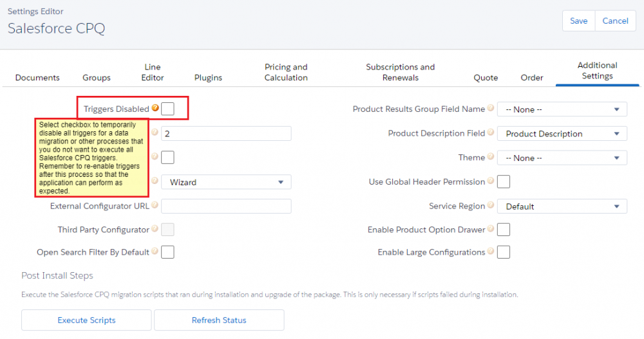This screenshot has height=339, width=644.
Task: Click the 'Settings Editor' header text
Action: point(35,12)
